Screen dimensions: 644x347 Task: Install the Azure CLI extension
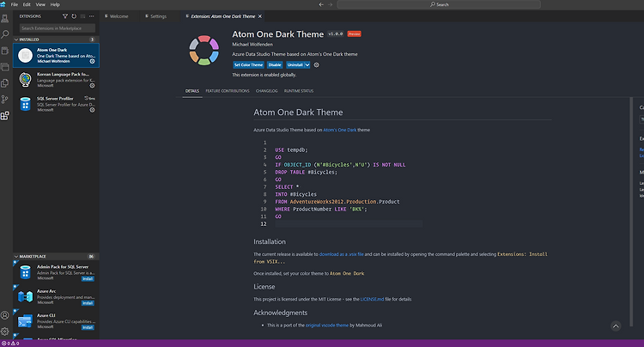pos(88,327)
